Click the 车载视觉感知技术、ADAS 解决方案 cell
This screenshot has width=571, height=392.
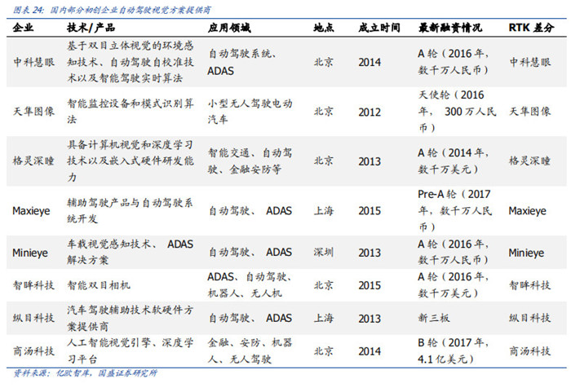131,252
